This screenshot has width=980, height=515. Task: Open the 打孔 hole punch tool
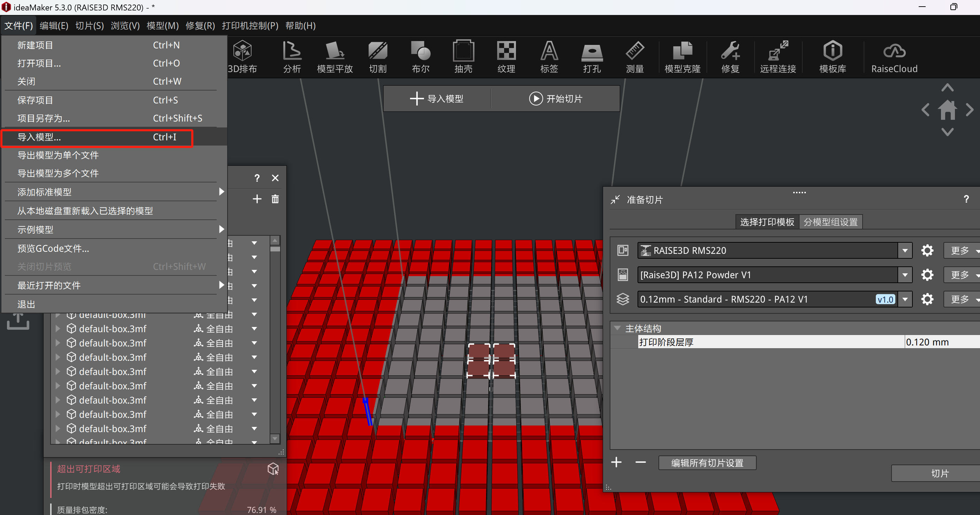[592, 57]
